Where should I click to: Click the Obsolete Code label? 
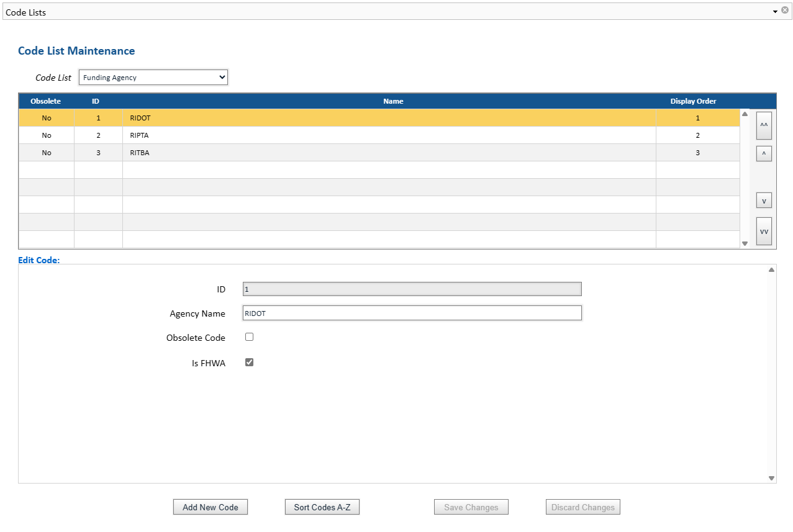click(196, 338)
